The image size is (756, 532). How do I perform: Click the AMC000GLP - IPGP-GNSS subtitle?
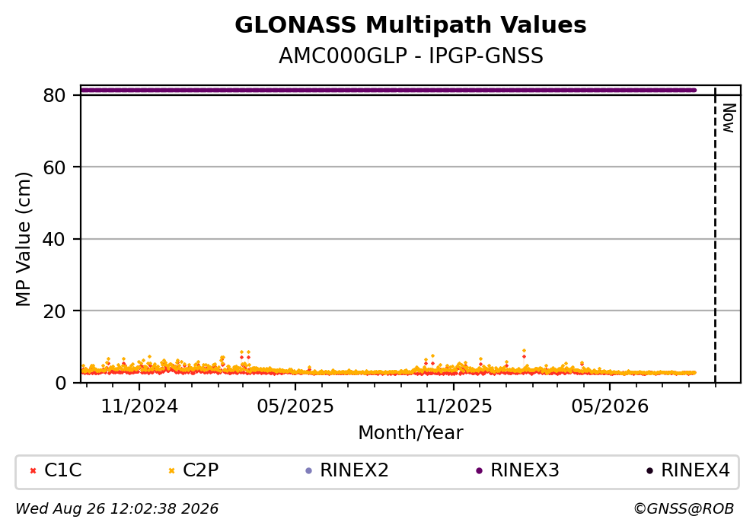pos(411,56)
